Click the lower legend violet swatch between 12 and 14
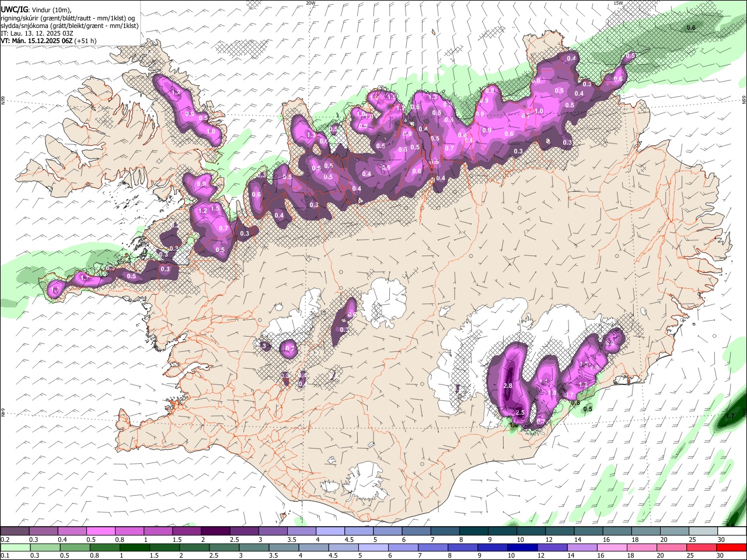The image size is (747, 560). [x=552, y=547]
